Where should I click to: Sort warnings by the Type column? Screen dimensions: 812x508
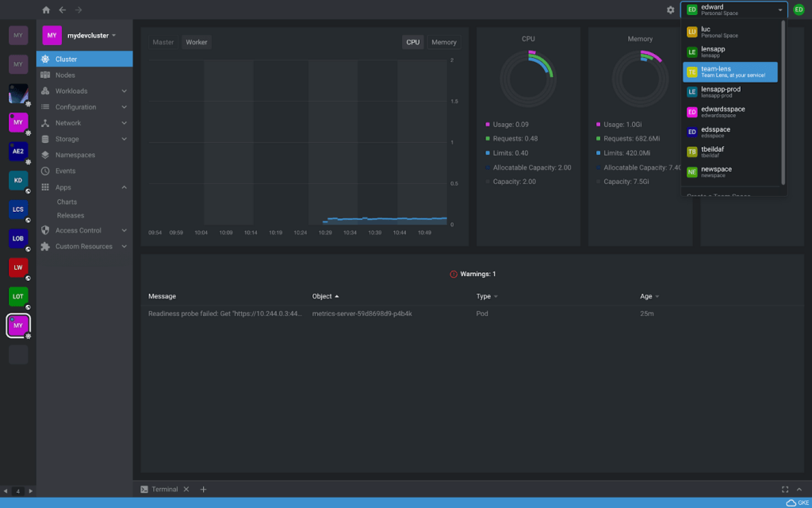click(487, 297)
